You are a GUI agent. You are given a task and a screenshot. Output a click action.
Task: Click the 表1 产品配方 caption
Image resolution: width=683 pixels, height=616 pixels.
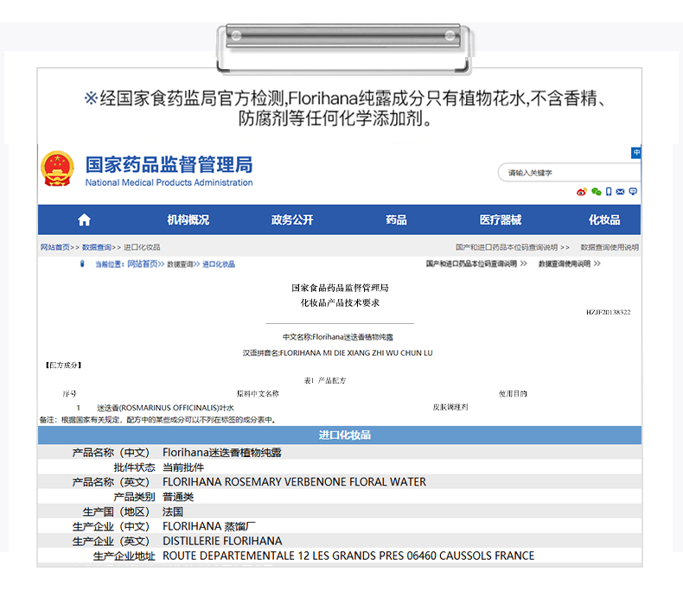click(x=325, y=380)
